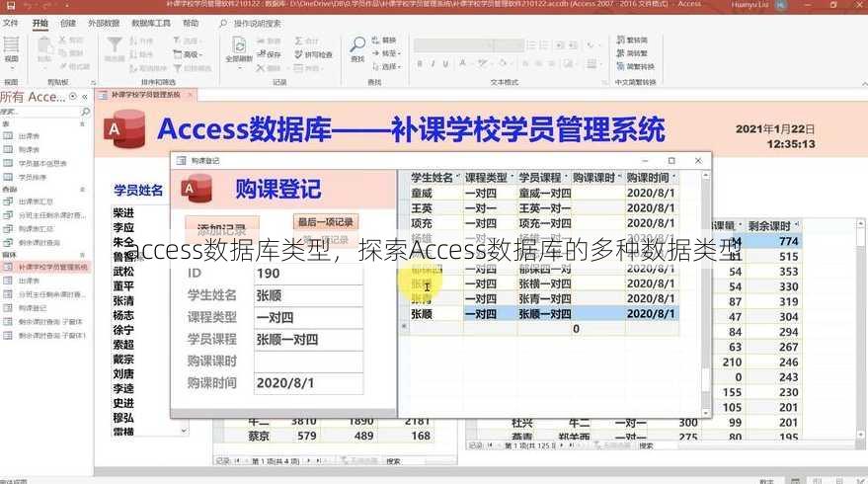The height and width of the screenshot is (484, 868).
Task: Toggle underline text formatting
Action: tap(445, 63)
